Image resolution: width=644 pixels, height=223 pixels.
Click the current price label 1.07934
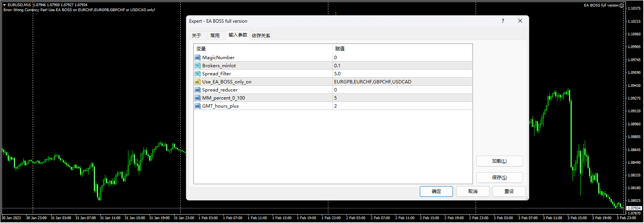pos(634,208)
